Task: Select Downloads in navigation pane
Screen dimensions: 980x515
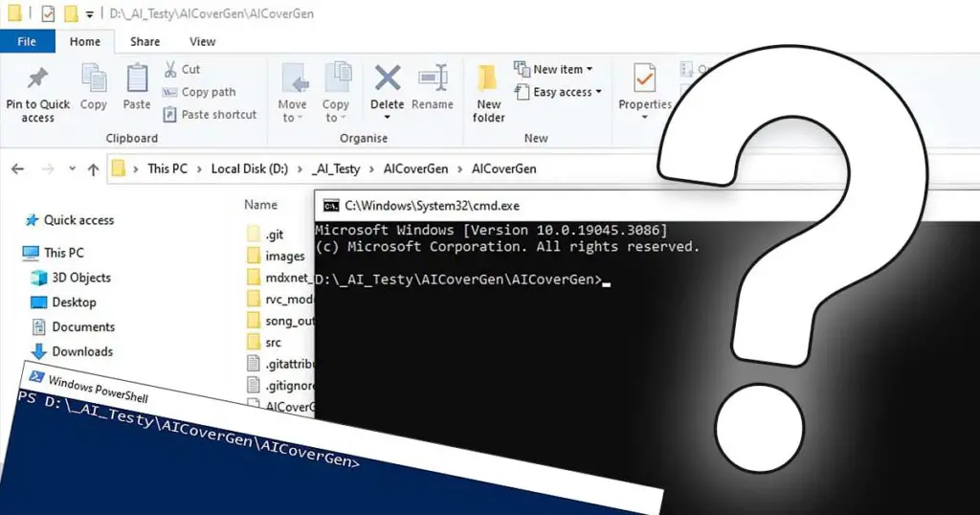Action: tap(72, 351)
